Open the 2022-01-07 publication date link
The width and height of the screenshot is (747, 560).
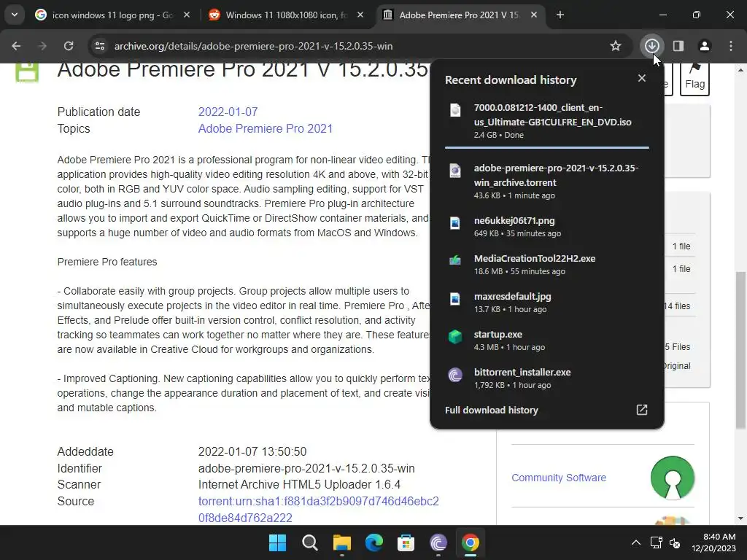click(x=228, y=112)
